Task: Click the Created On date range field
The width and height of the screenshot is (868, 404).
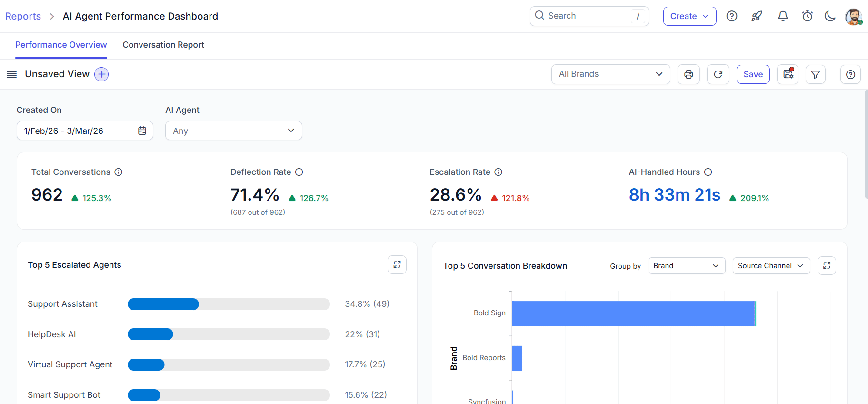Action: [85, 131]
